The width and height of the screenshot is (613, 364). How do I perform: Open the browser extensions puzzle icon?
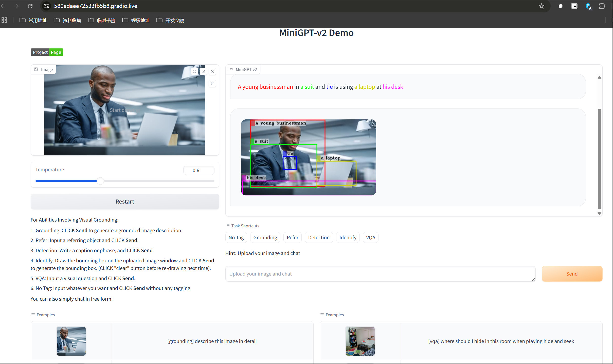pyautogui.click(x=602, y=6)
